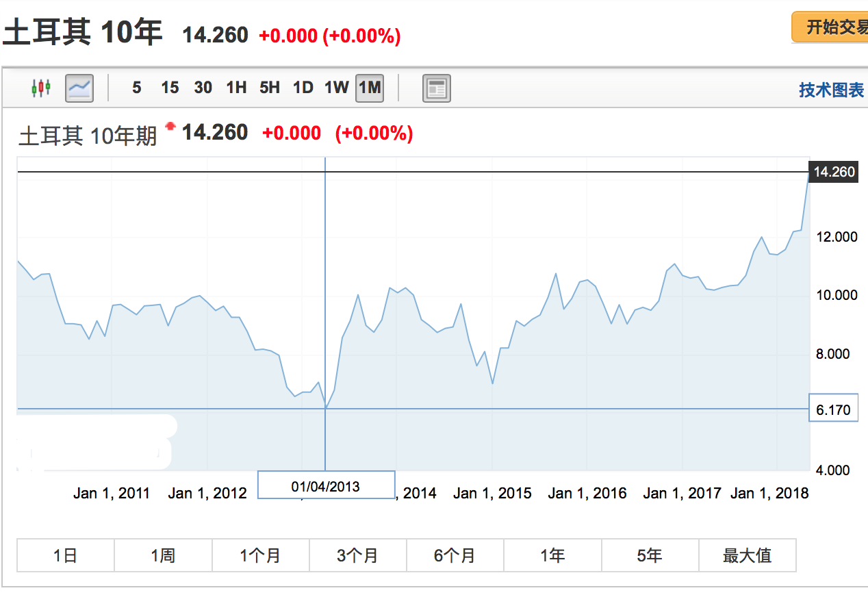The width and height of the screenshot is (868, 597).
Task: Set the range to 最大值
Action: [747, 555]
